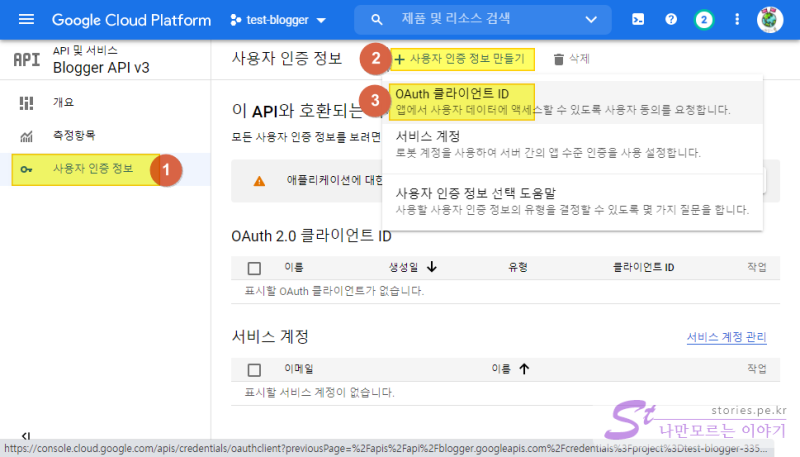Open the user account avatar
The width and height of the screenshot is (800, 457).
click(769, 20)
